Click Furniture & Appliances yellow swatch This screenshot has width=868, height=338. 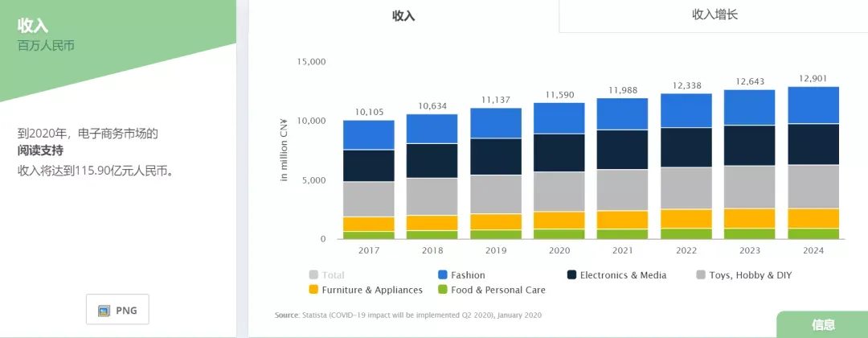(x=313, y=289)
